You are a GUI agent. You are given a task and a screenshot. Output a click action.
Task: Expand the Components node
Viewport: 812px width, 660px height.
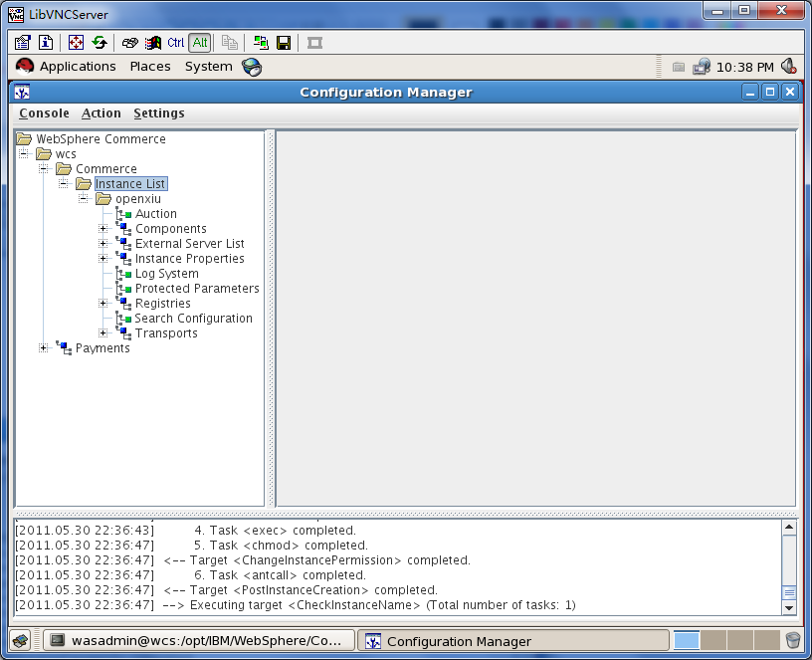(103, 229)
